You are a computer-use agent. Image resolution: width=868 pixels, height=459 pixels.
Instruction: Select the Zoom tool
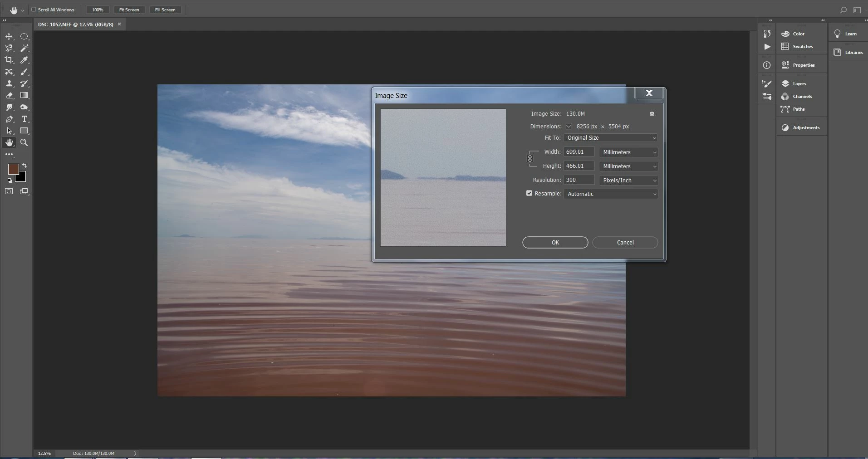click(25, 142)
